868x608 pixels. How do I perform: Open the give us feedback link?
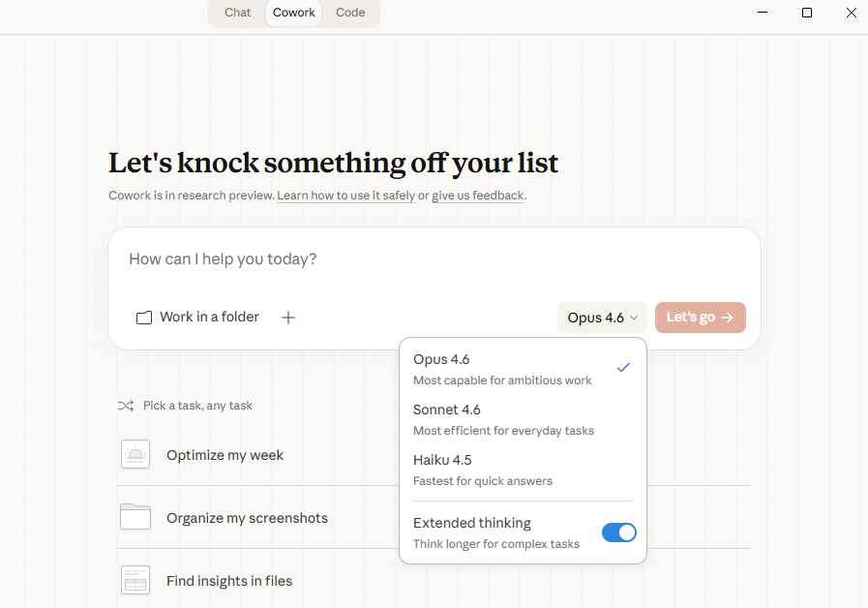(478, 196)
